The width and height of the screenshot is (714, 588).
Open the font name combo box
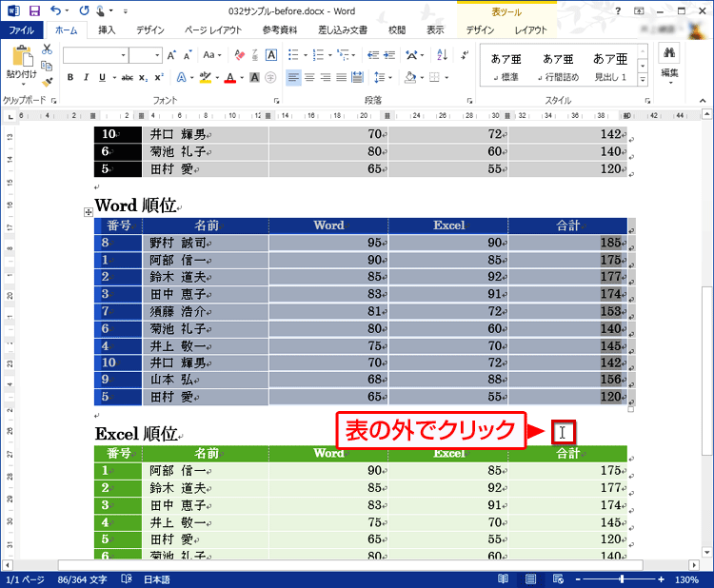click(x=95, y=55)
